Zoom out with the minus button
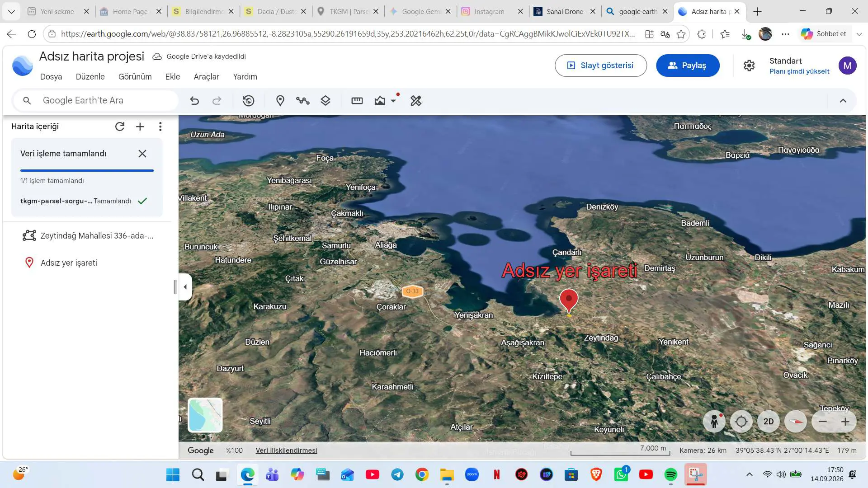Screen dimensions: 868x488 pyautogui.click(x=823, y=422)
